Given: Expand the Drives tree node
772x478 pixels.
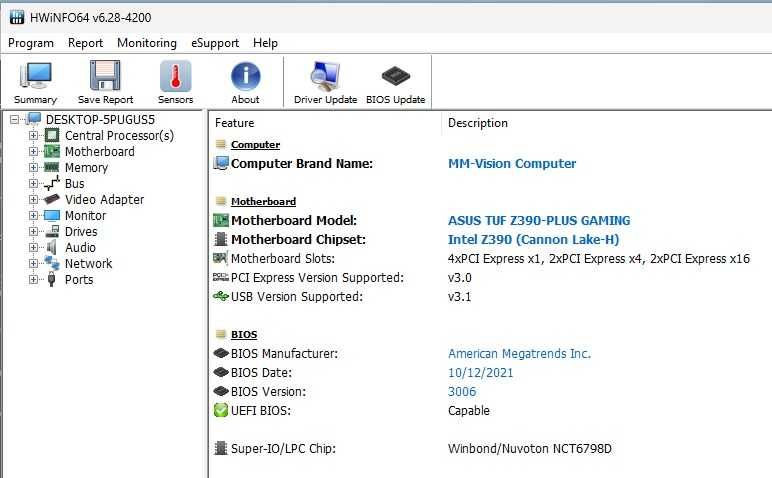Looking at the screenshot, I should (x=33, y=231).
